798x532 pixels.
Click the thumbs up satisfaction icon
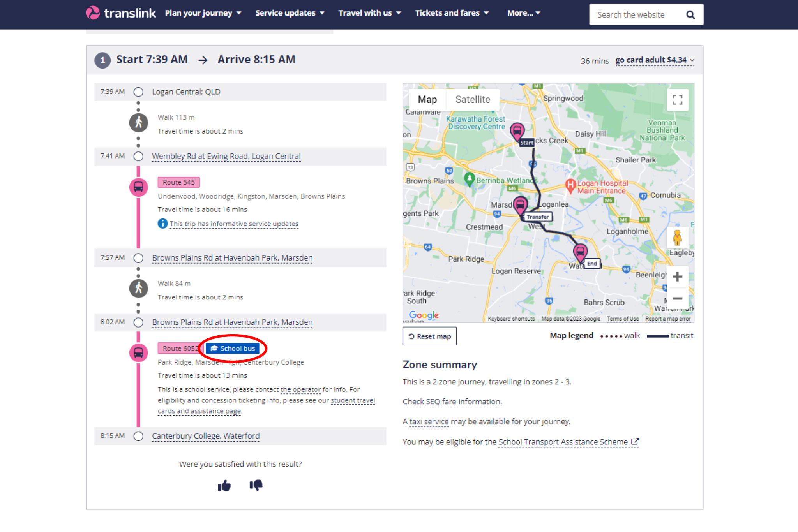click(224, 486)
